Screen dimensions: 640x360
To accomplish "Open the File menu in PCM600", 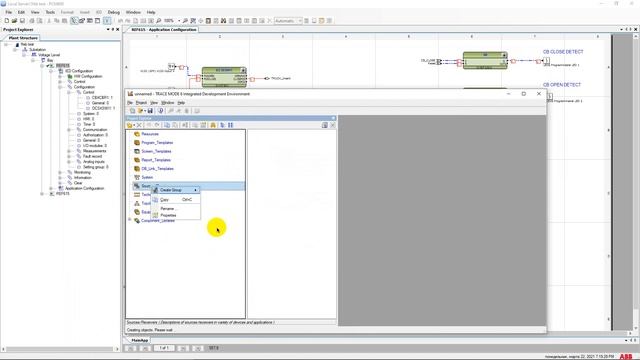I will point(9,12).
